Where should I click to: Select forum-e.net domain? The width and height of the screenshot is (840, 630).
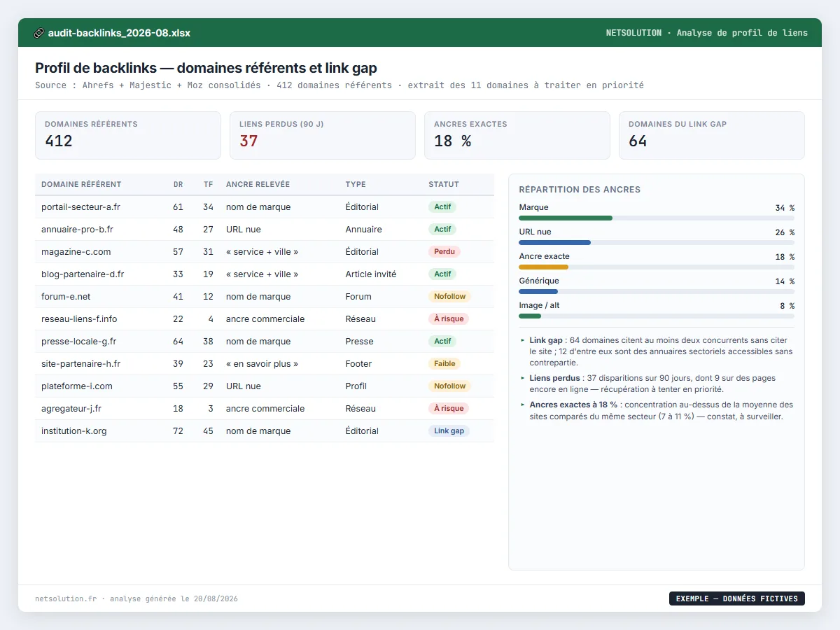66,297
